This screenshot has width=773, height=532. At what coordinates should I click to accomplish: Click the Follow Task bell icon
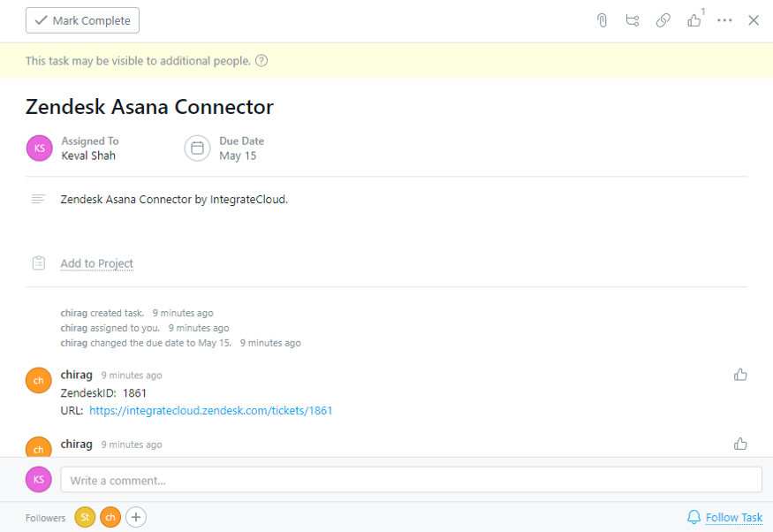tap(693, 517)
